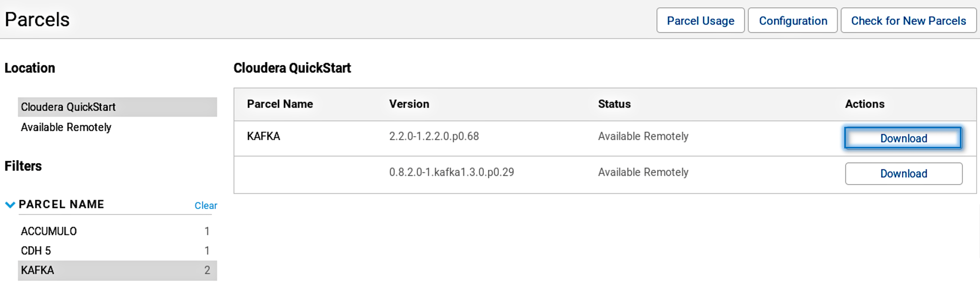980x283 pixels.
Task: Click version 2.2.0-1.2.2.0.p0.68 text
Action: (434, 136)
